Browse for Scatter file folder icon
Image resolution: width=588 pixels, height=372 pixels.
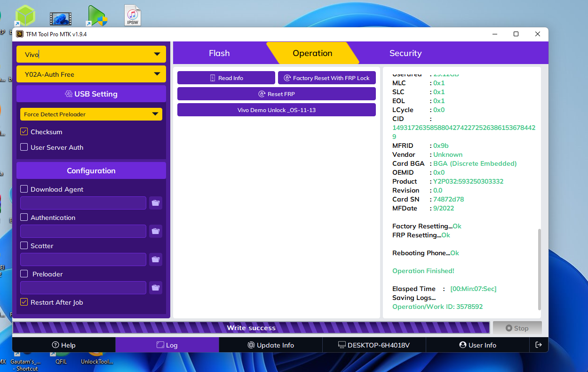(156, 259)
